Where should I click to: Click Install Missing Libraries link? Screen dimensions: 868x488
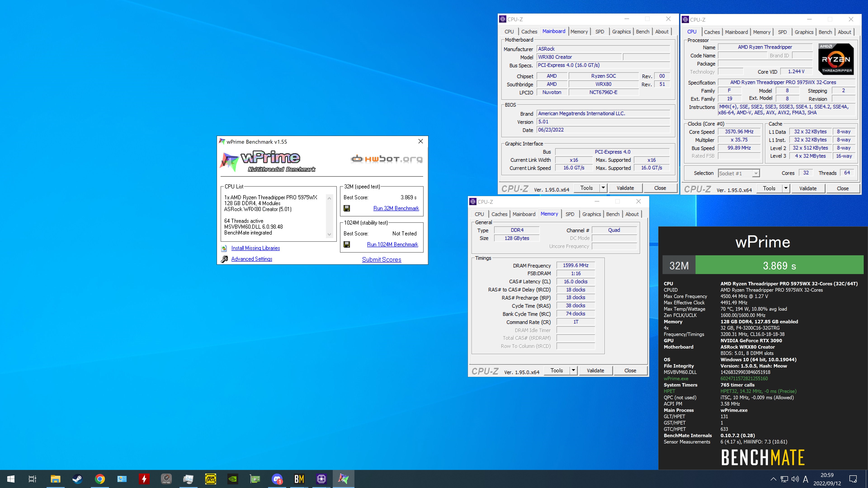255,248
